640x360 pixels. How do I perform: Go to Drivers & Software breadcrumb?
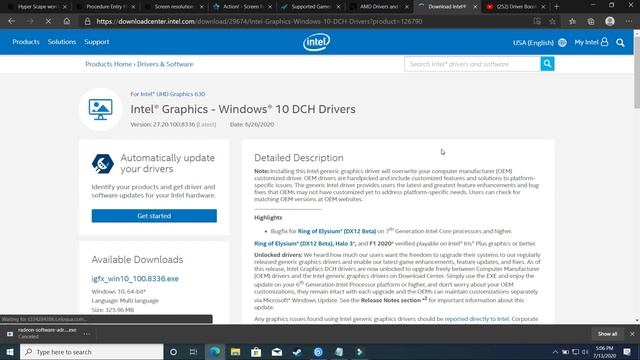pyautogui.click(x=165, y=64)
